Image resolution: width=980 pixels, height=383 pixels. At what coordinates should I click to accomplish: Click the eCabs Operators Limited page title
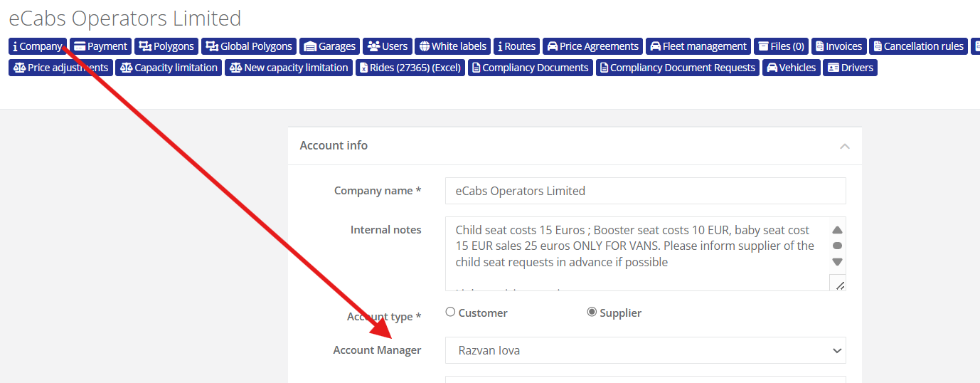coord(125,18)
